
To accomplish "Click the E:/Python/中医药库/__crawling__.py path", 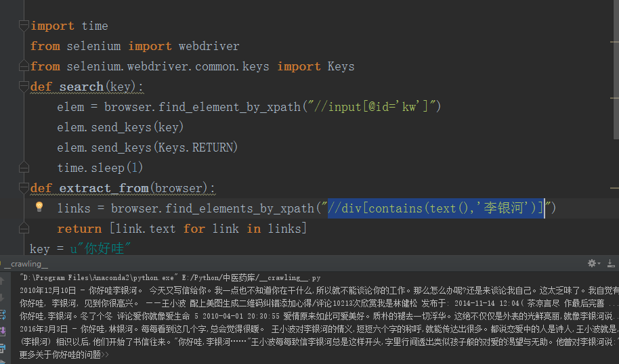I will click(249, 277).
